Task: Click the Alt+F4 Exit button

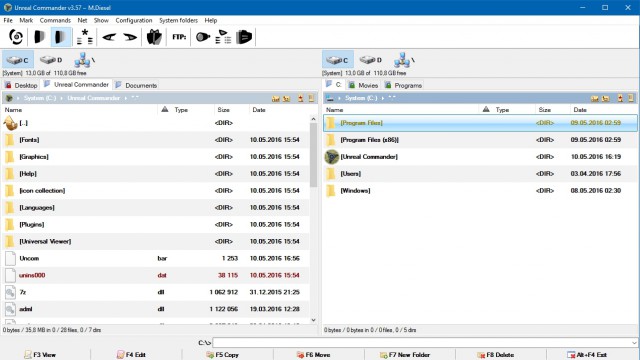Action: 587,355
